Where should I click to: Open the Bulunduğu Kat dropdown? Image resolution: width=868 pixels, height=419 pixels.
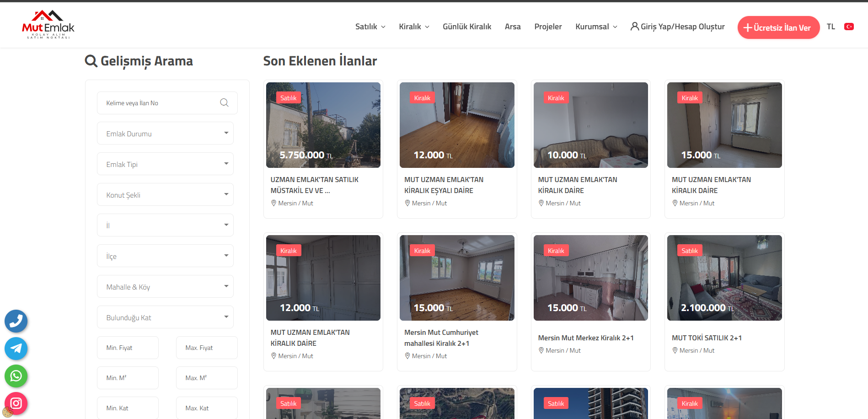coord(165,317)
